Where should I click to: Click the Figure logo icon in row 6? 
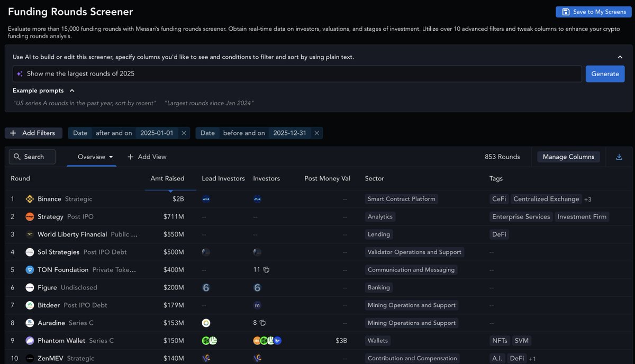coord(30,288)
